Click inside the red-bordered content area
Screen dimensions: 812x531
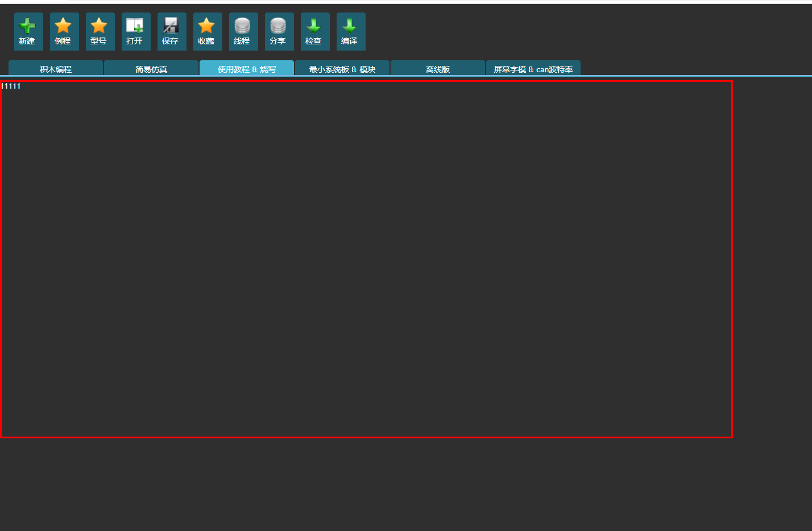click(x=366, y=259)
